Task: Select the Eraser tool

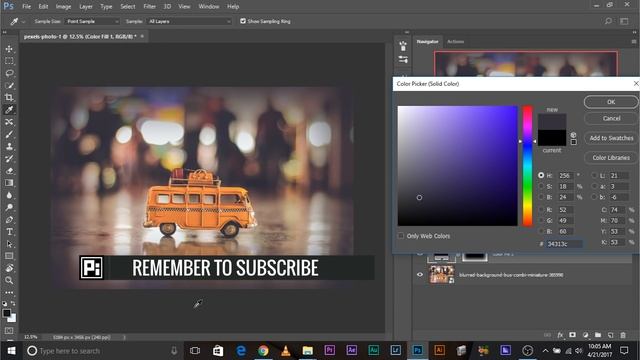Action: tap(9, 171)
